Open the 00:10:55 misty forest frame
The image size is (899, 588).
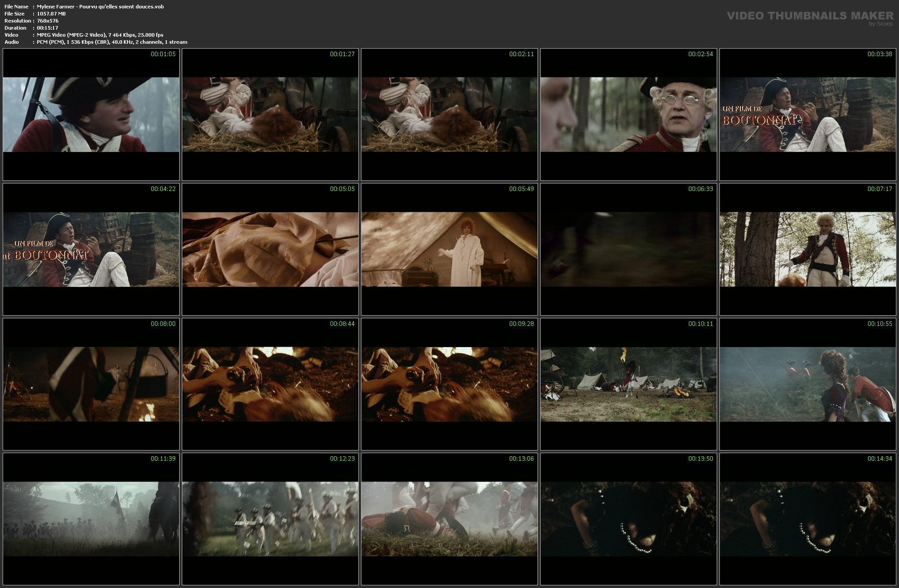pyautogui.click(x=808, y=384)
